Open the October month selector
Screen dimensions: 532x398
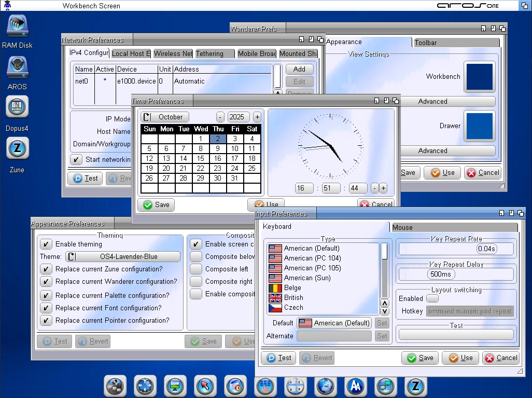click(x=165, y=117)
